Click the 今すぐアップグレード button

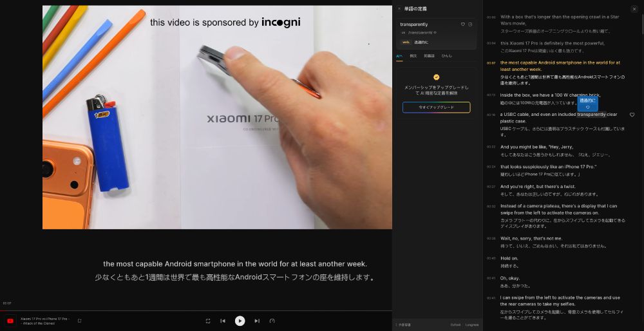click(436, 107)
